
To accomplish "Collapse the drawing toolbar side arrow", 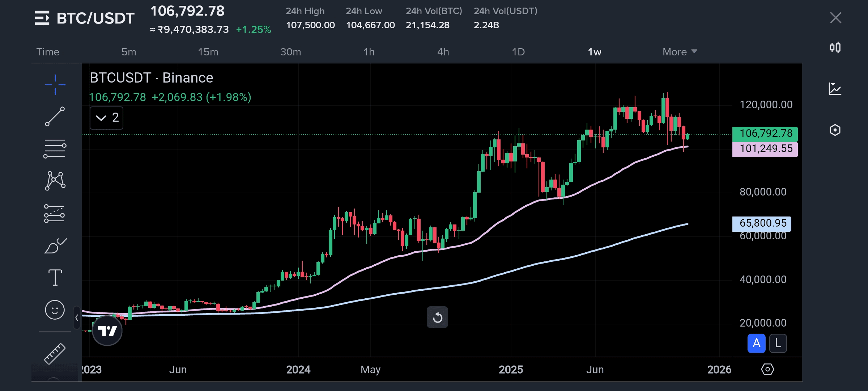I will pyautogui.click(x=77, y=318).
